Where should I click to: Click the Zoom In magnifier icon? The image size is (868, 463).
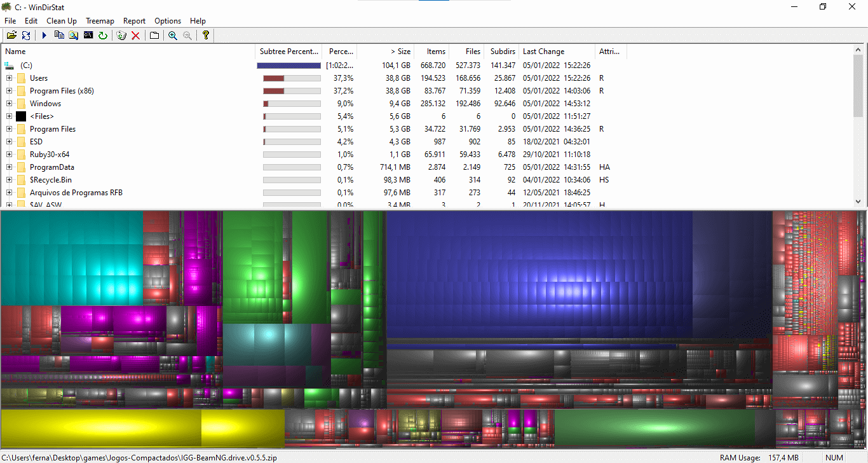172,36
